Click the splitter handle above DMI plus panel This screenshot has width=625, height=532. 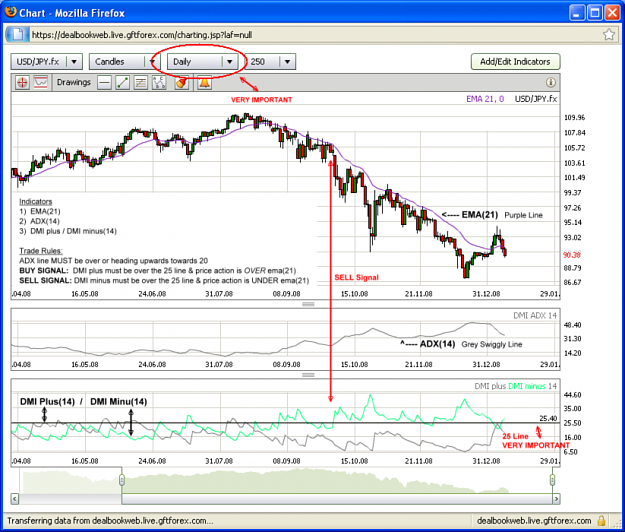click(308, 375)
